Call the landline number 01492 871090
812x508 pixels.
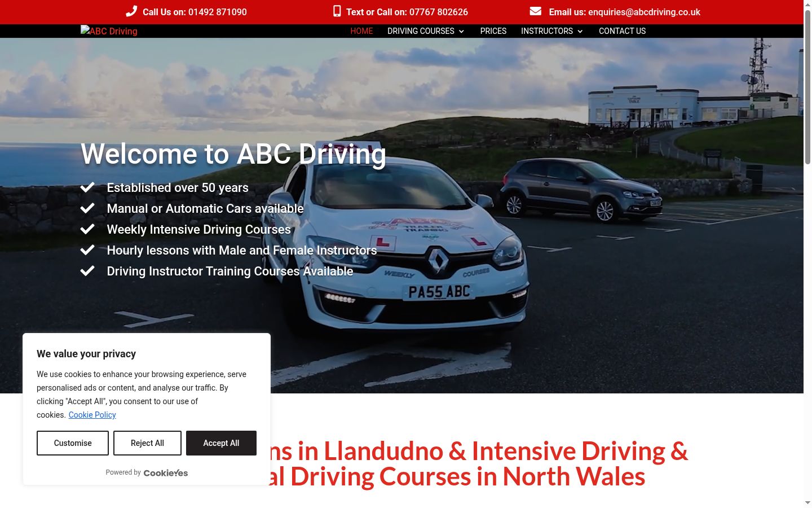click(217, 12)
